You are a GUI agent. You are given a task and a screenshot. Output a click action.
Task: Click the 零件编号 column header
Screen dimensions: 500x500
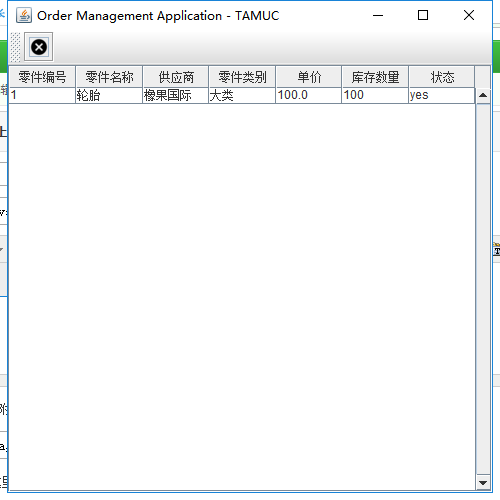pos(42,77)
